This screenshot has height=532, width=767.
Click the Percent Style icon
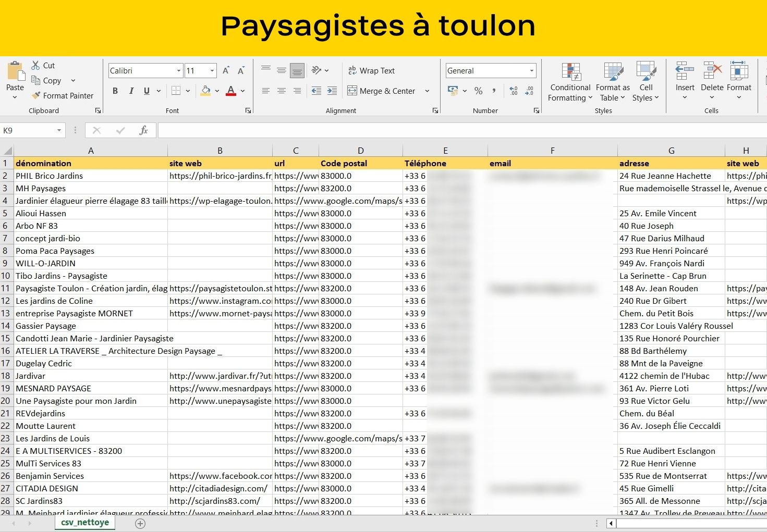478,91
